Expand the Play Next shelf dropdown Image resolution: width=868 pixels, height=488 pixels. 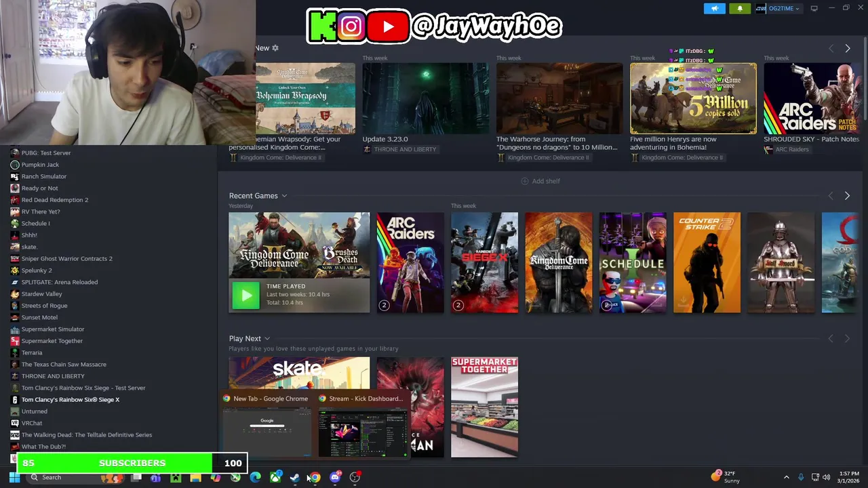[267, 338]
